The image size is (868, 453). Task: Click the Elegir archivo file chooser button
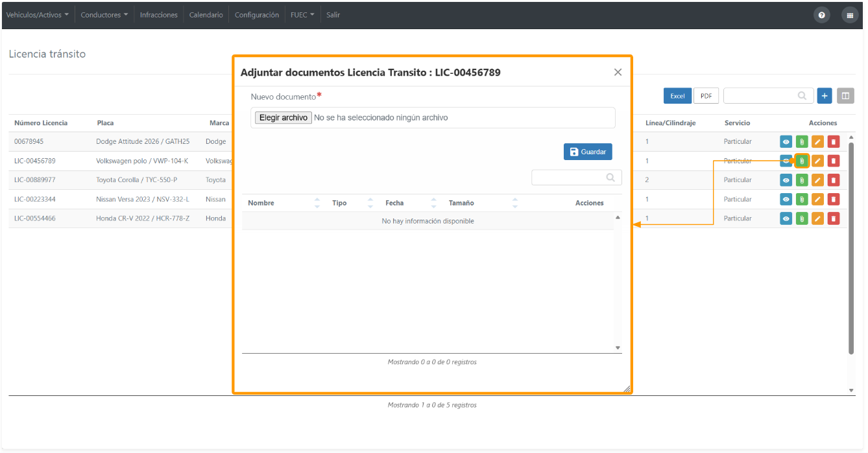tap(283, 118)
